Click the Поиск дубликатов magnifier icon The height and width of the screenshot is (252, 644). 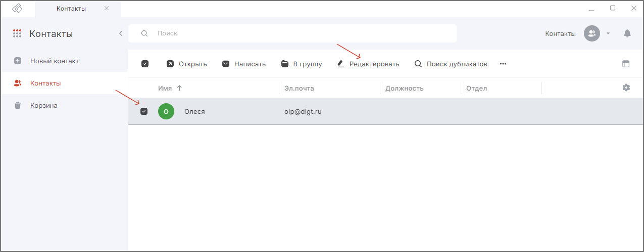(418, 64)
